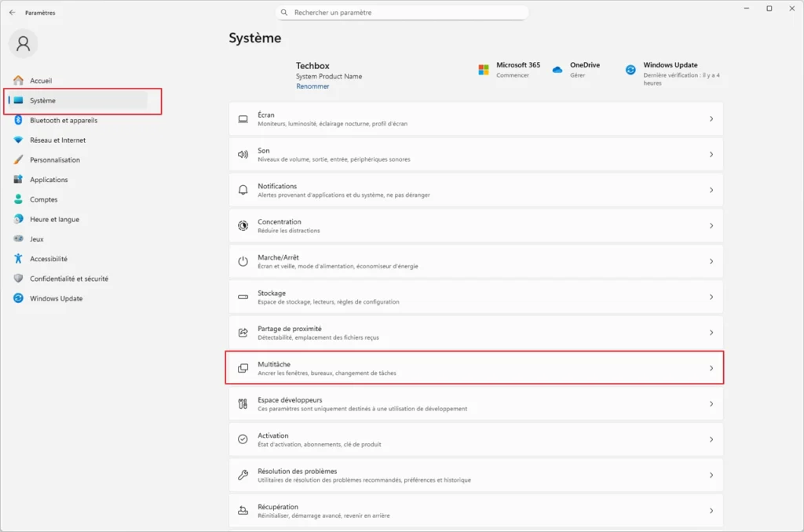
Task: Click the user profile avatar
Action: coord(23,43)
